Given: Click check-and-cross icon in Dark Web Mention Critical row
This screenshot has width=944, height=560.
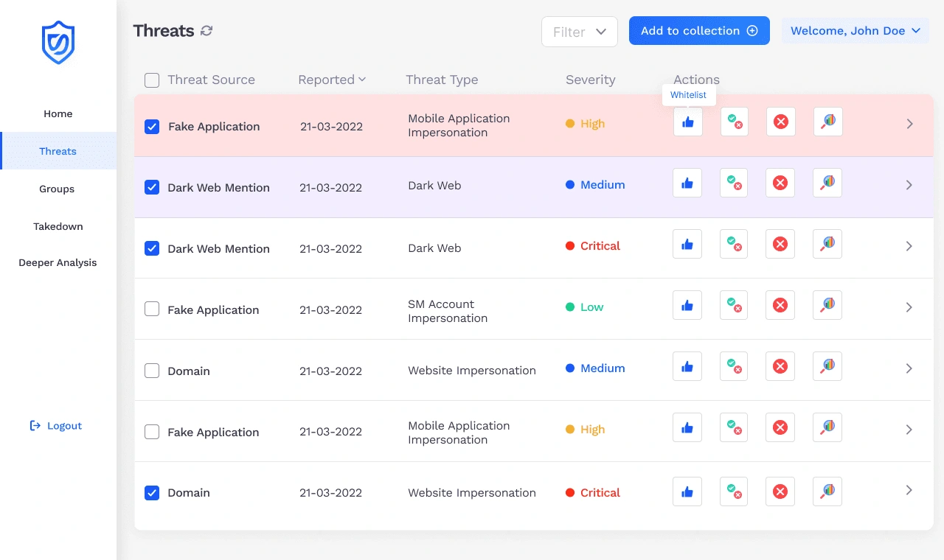Looking at the screenshot, I should click(x=734, y=244).
